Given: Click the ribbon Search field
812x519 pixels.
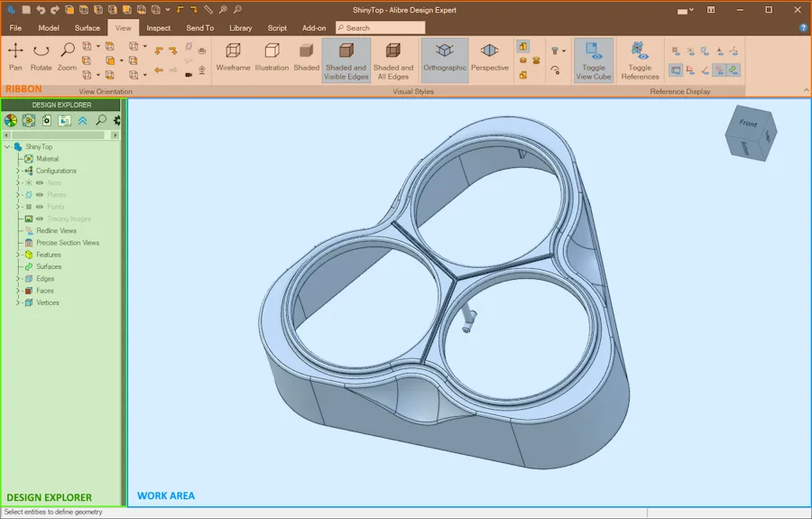Looking at the screenshot, I should click(x=380, y=28).
